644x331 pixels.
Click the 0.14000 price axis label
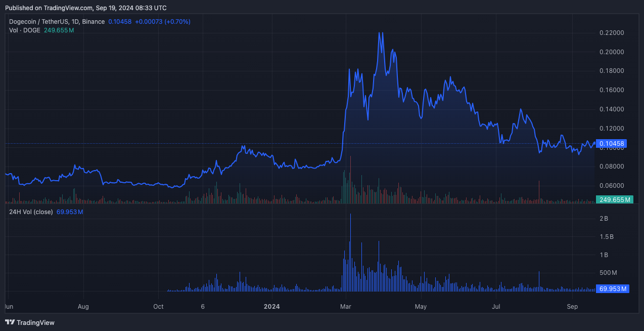click(x=612, y=109)
